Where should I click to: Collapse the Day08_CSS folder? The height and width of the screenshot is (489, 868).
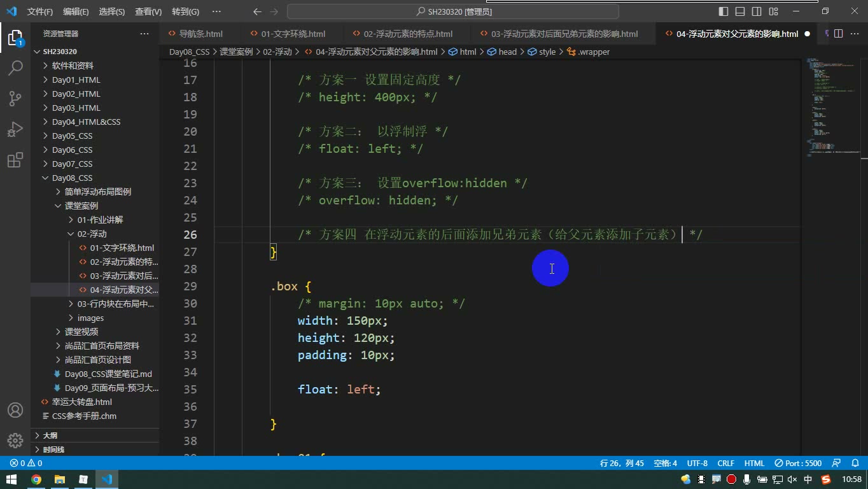click(x=95, y=178)
